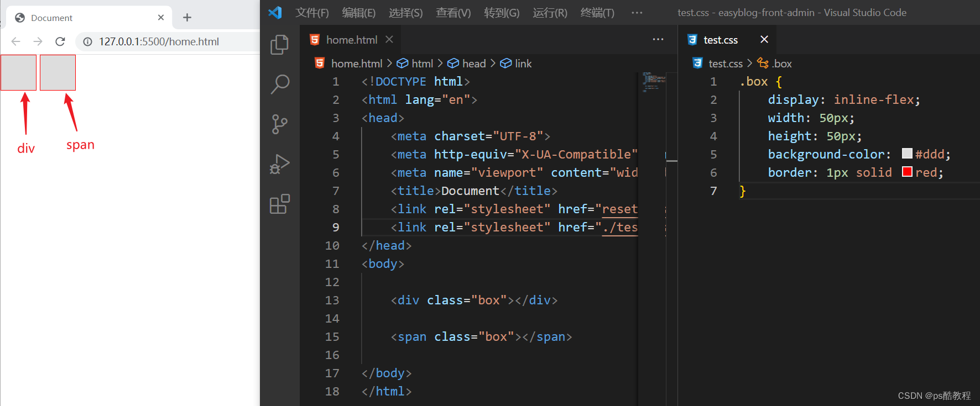
Task: Click the second gray box in browser page
Action: point(58,72)
